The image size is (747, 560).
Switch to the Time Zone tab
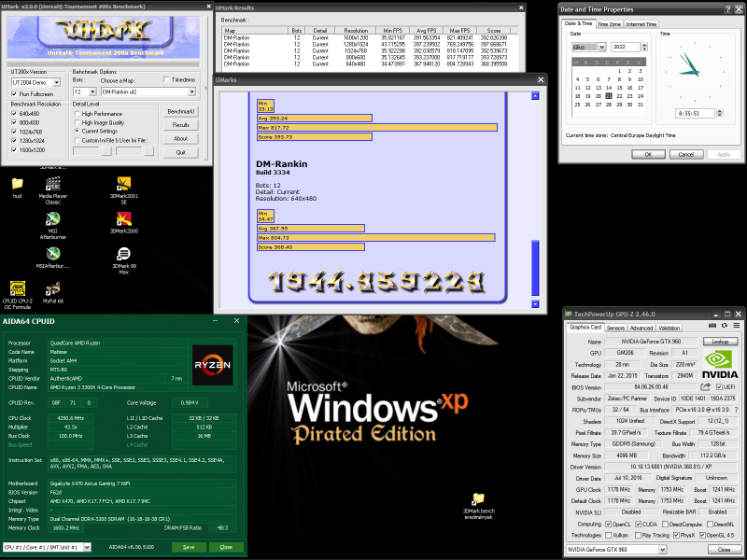click(609, 24)
